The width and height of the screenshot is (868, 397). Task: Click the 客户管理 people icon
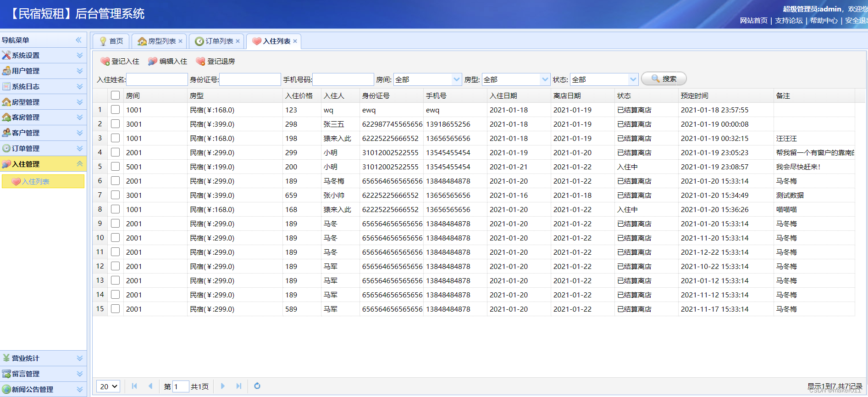(6, 133)
